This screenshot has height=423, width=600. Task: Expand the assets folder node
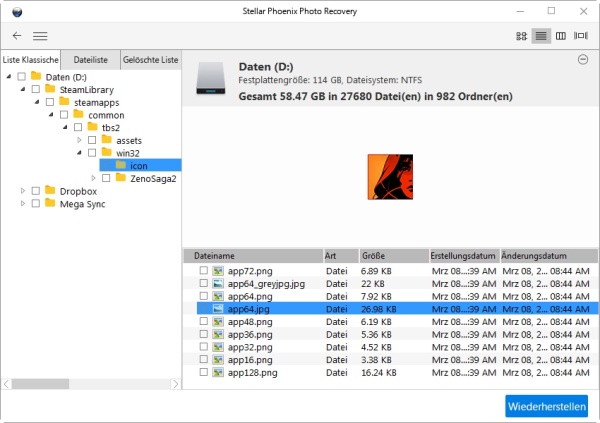[x=80, y=140]
